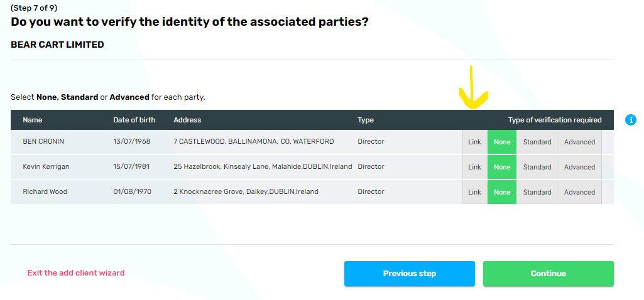Click the blue info icon

(631, 120)
